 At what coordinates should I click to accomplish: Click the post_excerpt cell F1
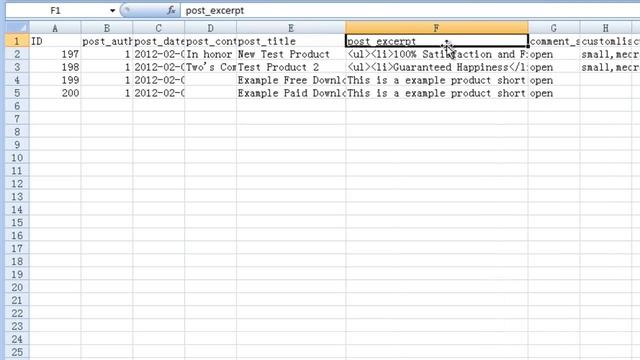[436, 41]
